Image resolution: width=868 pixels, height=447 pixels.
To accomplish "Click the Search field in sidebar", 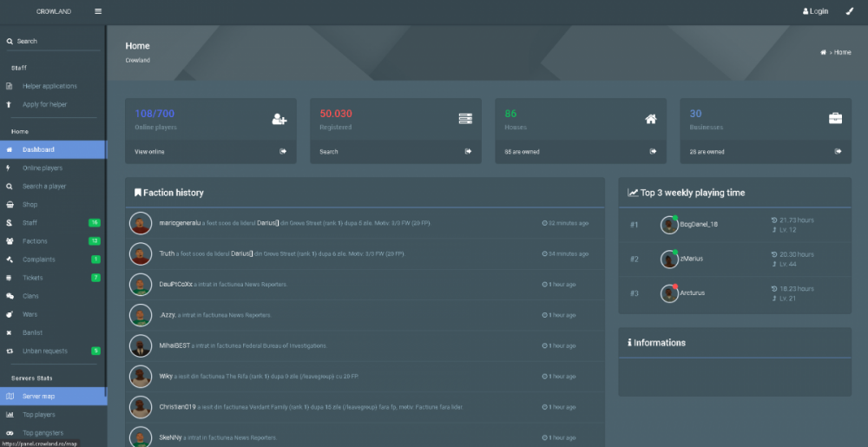I will tap(52, 41).
